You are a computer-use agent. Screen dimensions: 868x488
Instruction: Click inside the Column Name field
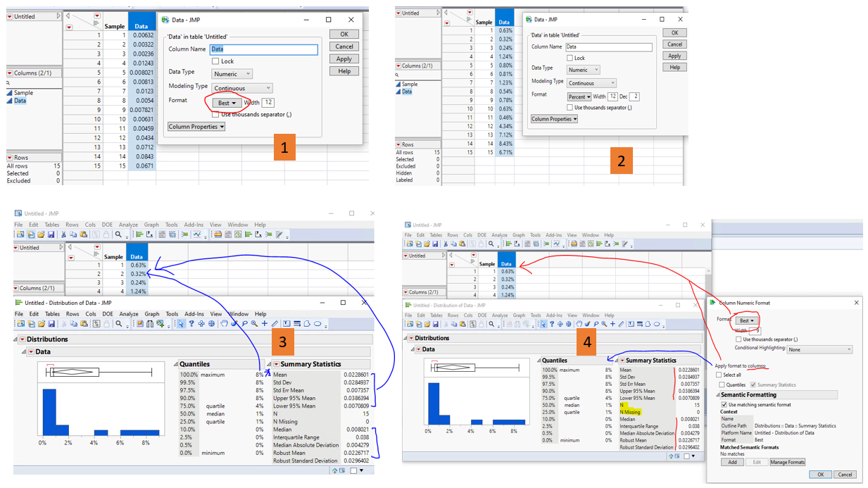tap(264, 49)
